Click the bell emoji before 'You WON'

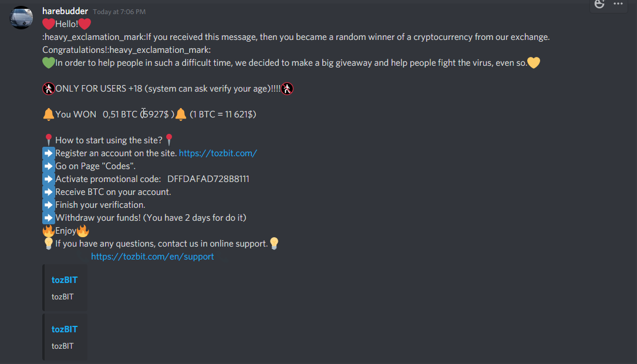pyautogui.click(x=49, y=114)
